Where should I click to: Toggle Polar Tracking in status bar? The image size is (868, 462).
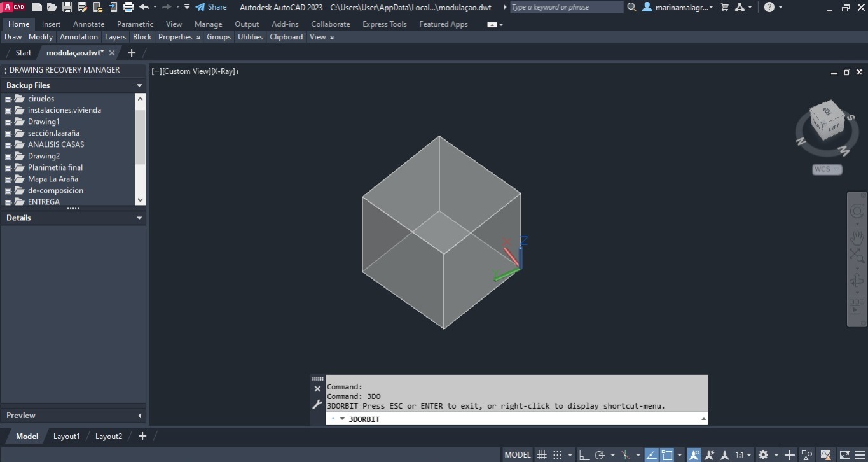tap(599, 455)
